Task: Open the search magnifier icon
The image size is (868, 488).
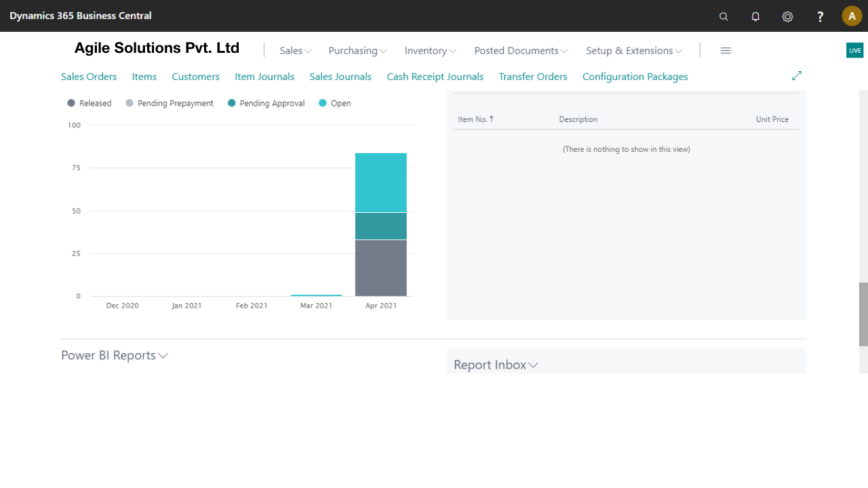Action: (724, 16)
